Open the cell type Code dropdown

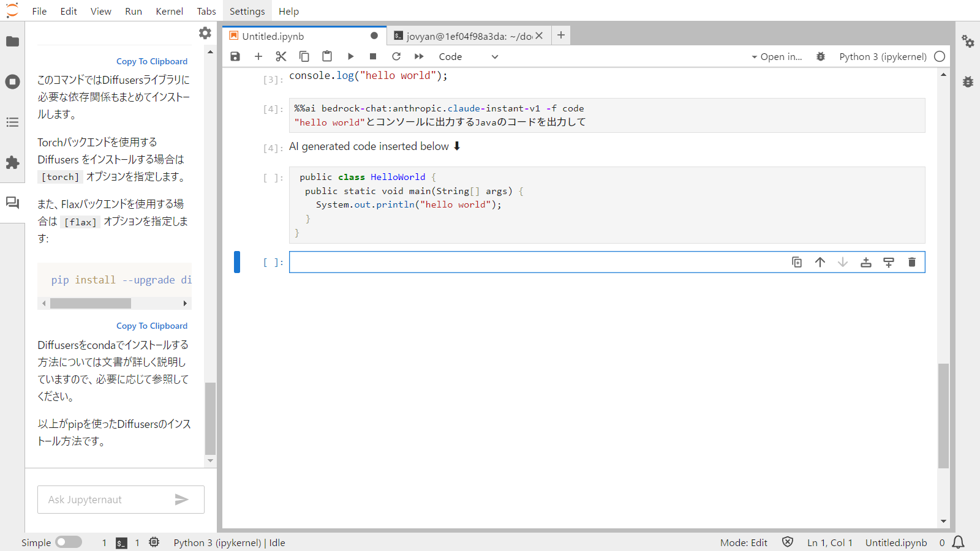tap(469, 56)
